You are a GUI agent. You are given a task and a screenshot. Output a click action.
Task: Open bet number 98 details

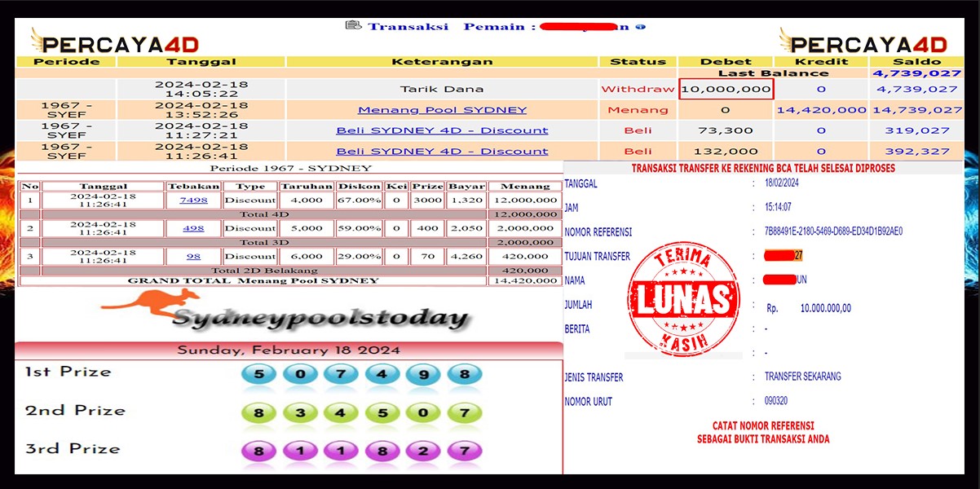click(x=192, y=257)
